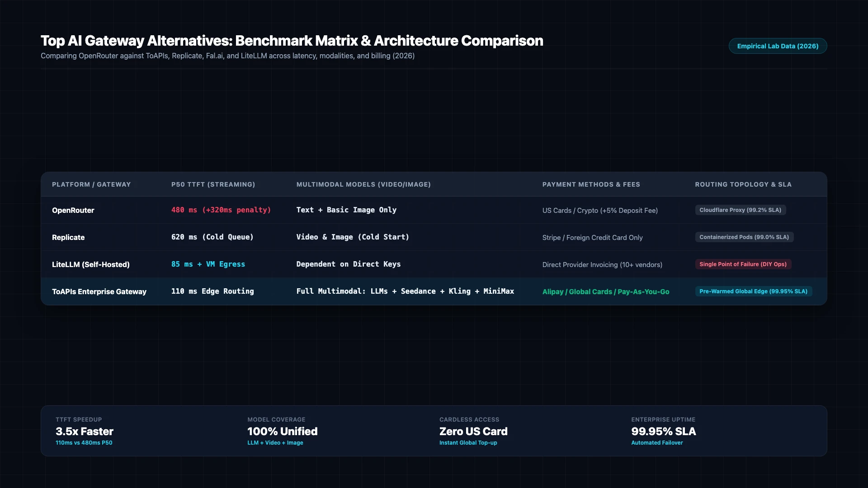The image size is (868, 488).
Task: Click the 480 ms (+320ms penalty) value
Action: [221, 210]
